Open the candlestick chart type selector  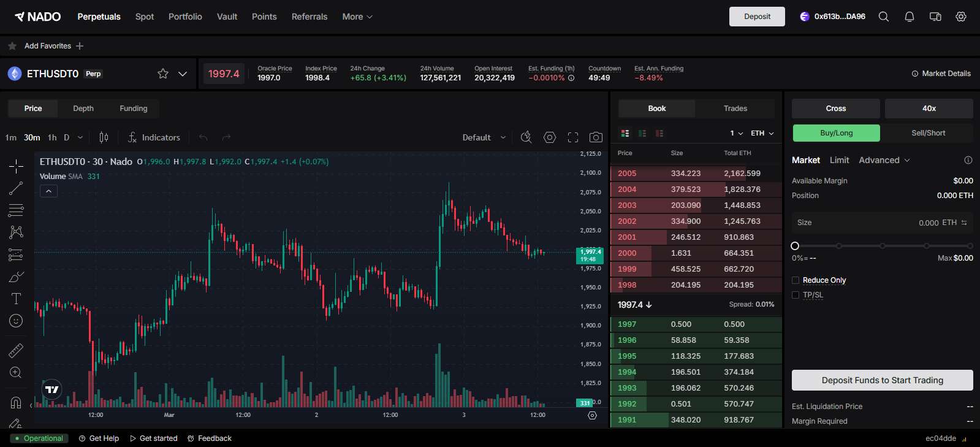coord(104,137)
